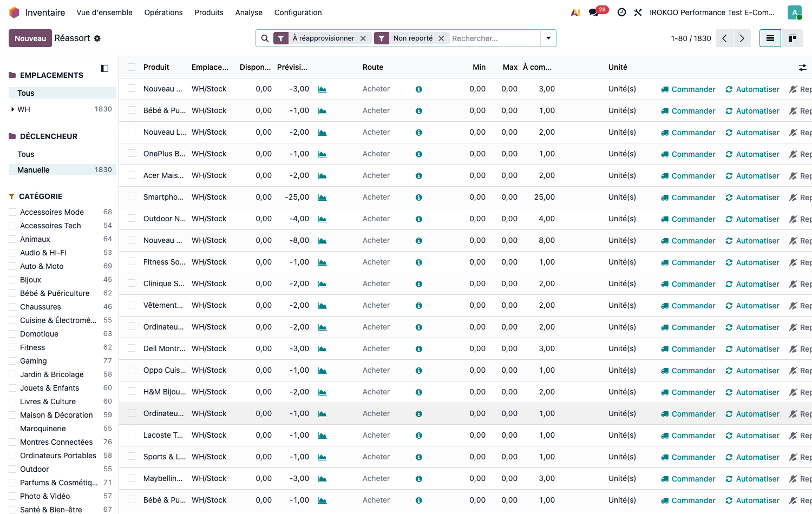Click Commander for Smartpho... row
The width and height of the screenshot is (812, 514).
(x=689, y=197)
